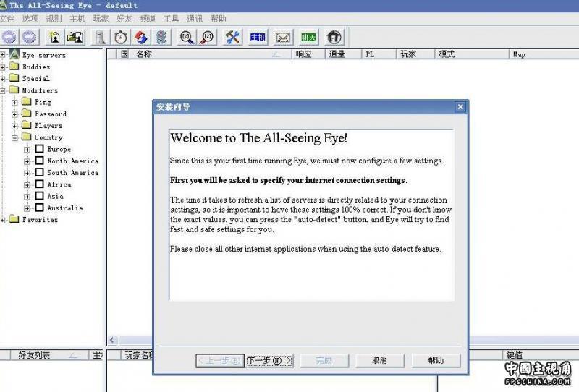
Task: Collapse the Modifiers tree node
Action: point(3,90)
